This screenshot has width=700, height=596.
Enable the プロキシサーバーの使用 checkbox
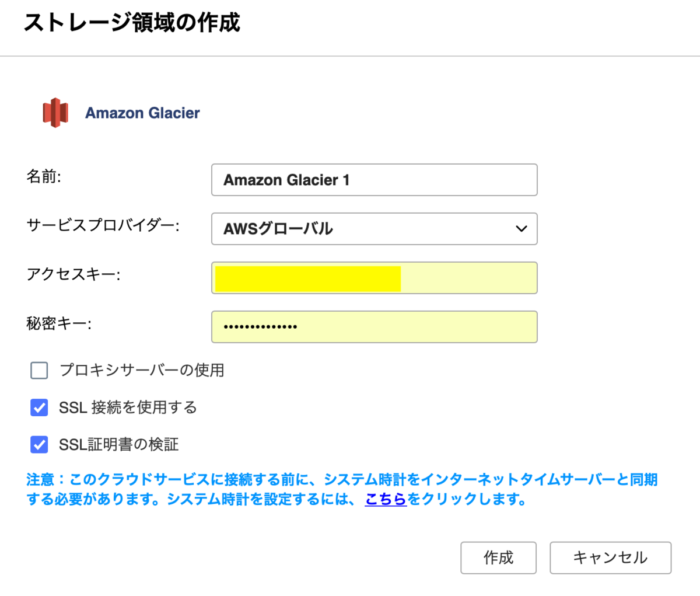39,370
